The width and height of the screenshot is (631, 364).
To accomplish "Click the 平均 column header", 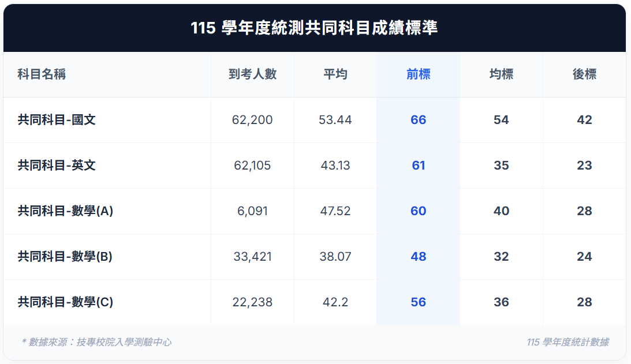I will point(335,74).
